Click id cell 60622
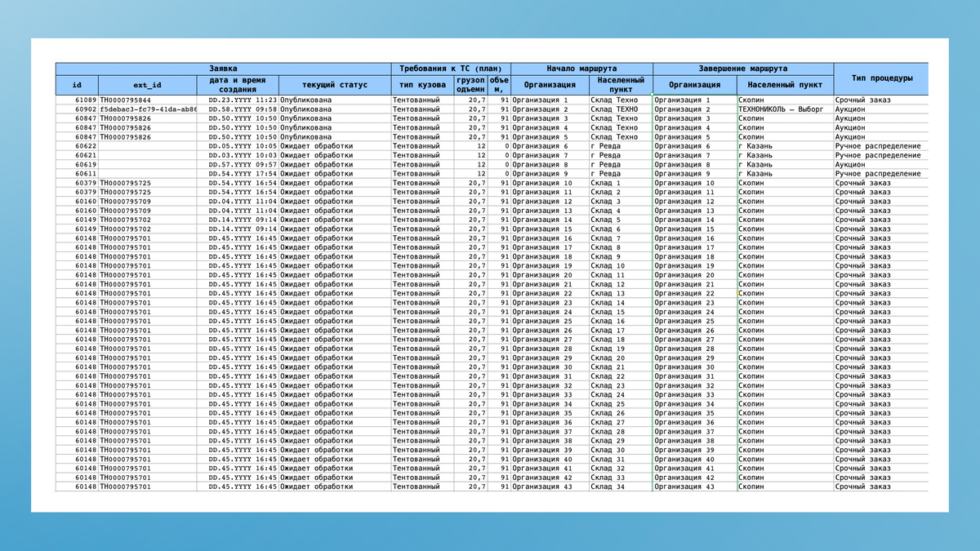This screenshot has width=980, height=551. pyautogui.click(x=77, y=146)
